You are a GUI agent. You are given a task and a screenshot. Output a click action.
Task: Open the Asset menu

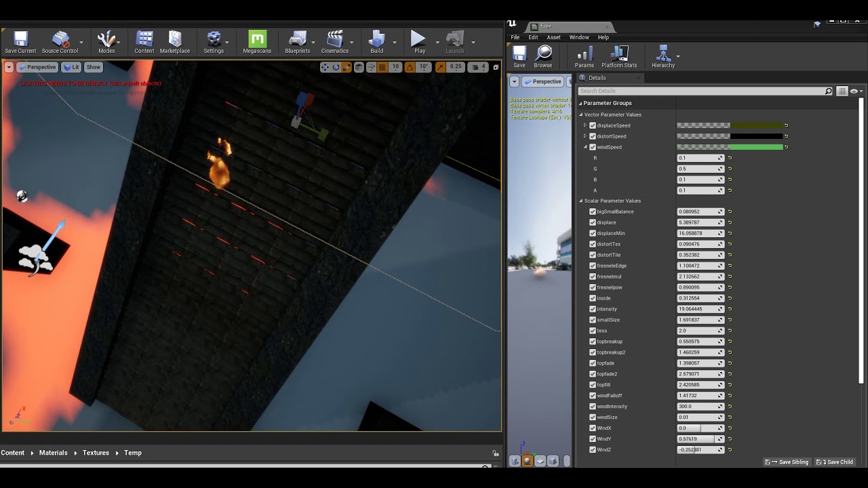554,37
